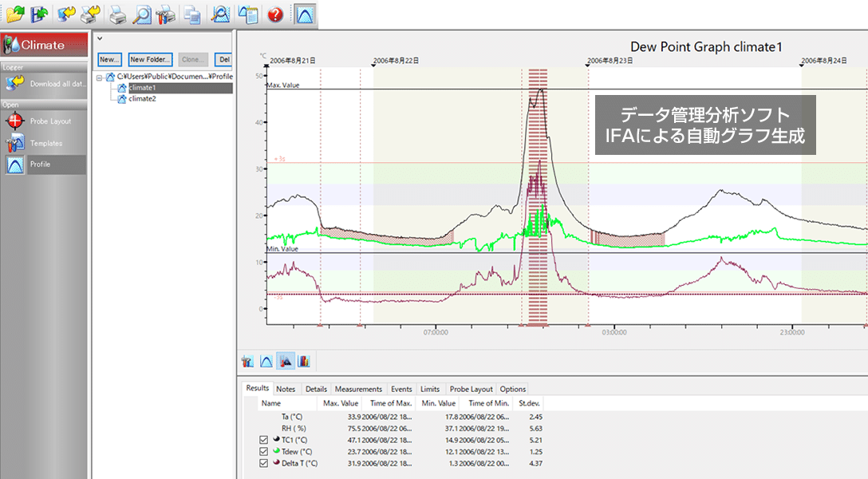Expand the chevron above New button
This screenshot has width=868, height=479.
pos(100,39)
